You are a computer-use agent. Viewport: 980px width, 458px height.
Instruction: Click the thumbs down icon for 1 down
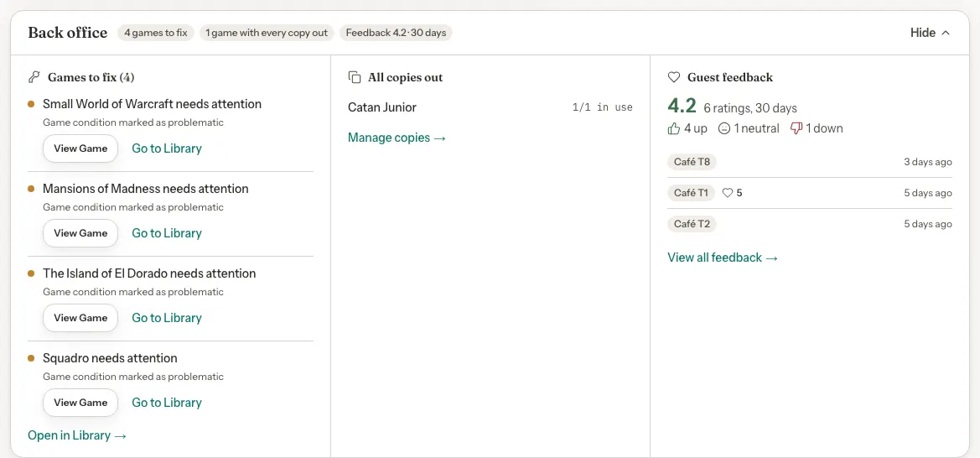pyautogui.click(x=796, y=128)
